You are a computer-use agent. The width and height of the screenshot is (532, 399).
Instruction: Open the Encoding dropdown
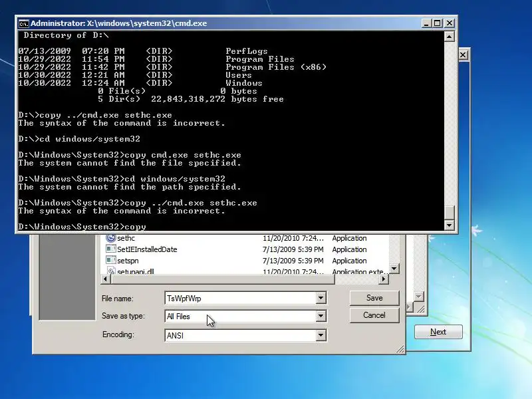click(x=321, y=336)
